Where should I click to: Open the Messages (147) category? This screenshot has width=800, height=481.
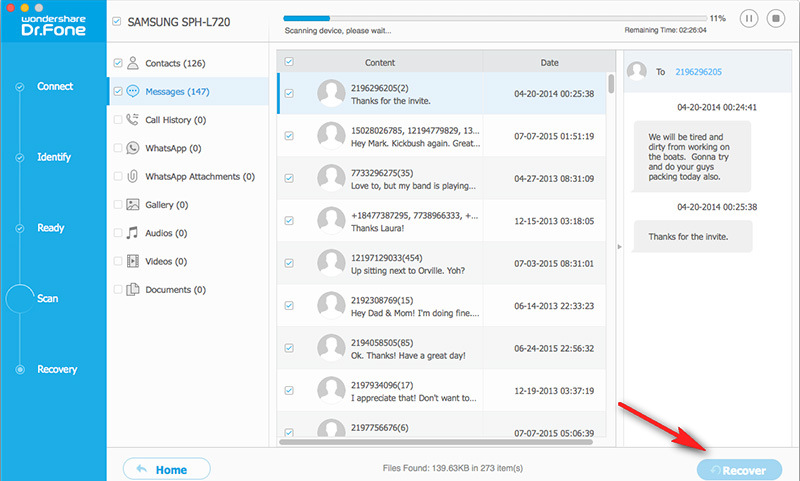pos(188,91)
